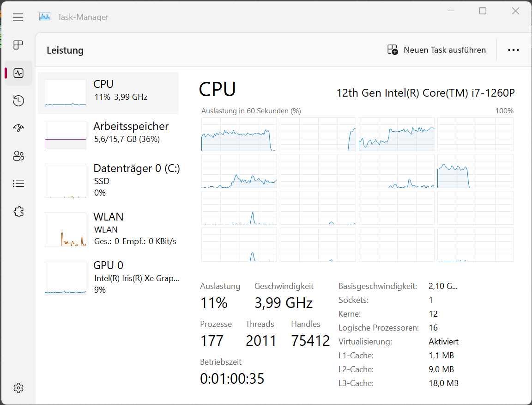This screenshot has height=405, width=532.
Task: Switch to the Benutzer tab
Action: [x=18, y=156]
